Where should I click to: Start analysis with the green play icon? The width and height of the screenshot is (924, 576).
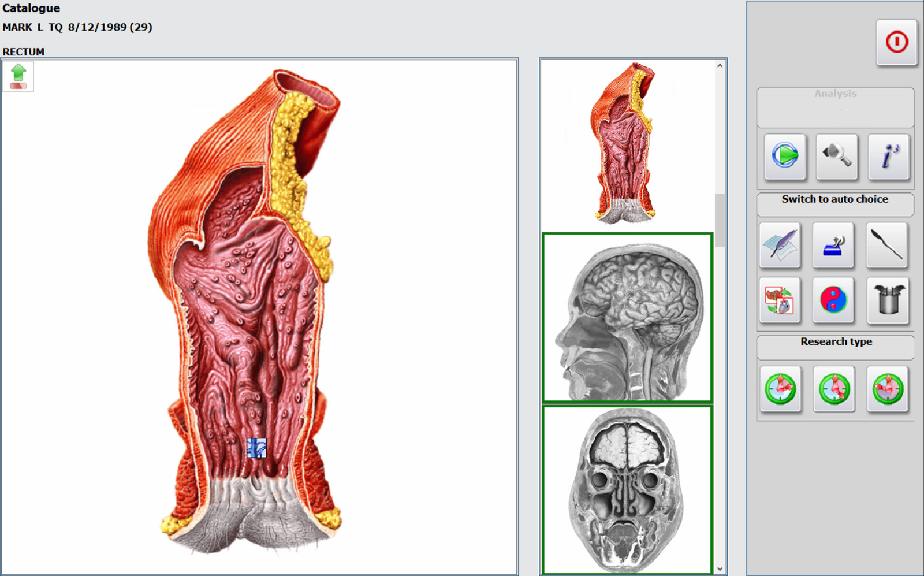(x=785, y=156)
